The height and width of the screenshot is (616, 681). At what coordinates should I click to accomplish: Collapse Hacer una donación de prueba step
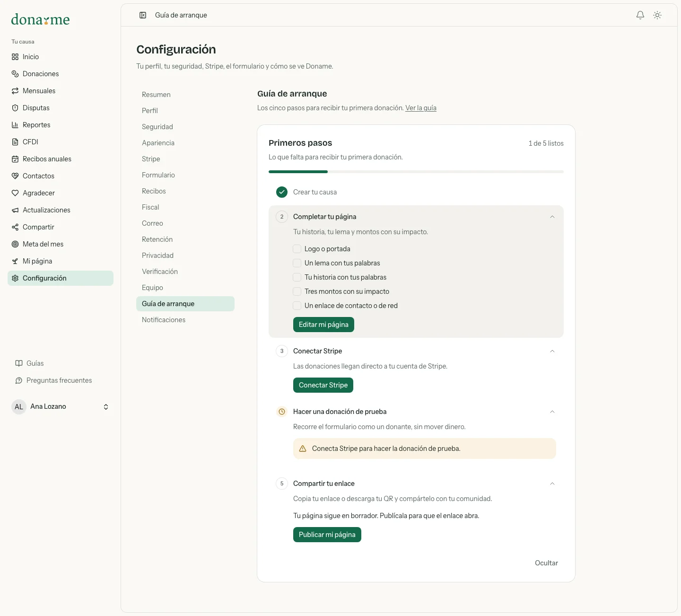coord(552,412)
